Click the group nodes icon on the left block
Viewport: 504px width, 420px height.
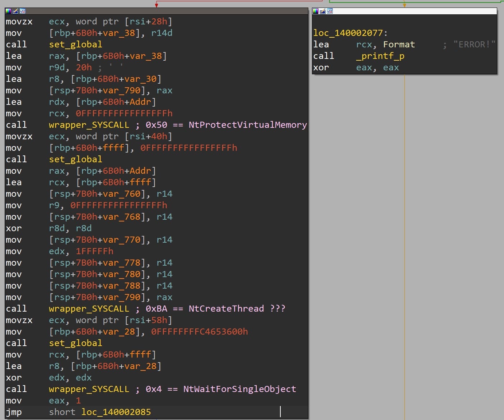pyautogui.click(x=23, y=11)
